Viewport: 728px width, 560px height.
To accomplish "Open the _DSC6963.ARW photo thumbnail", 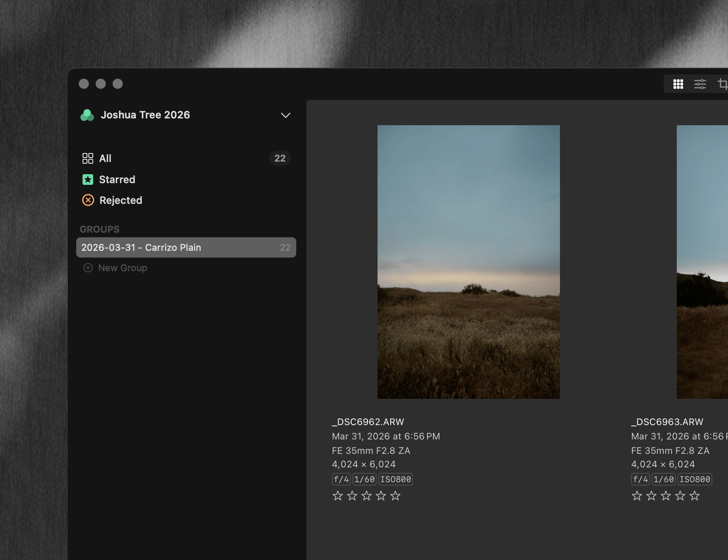I will click(702, 262).
